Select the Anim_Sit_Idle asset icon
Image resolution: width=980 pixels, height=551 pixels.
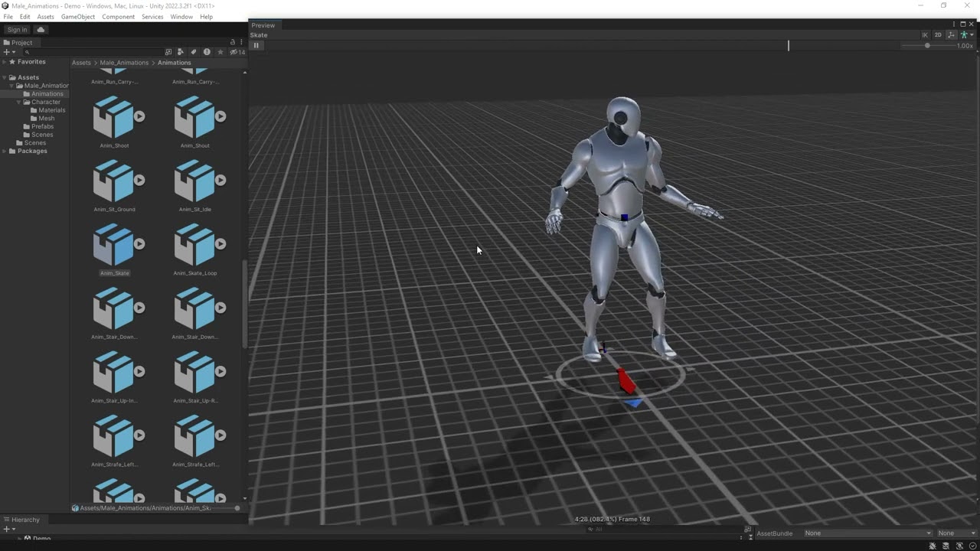194,181
